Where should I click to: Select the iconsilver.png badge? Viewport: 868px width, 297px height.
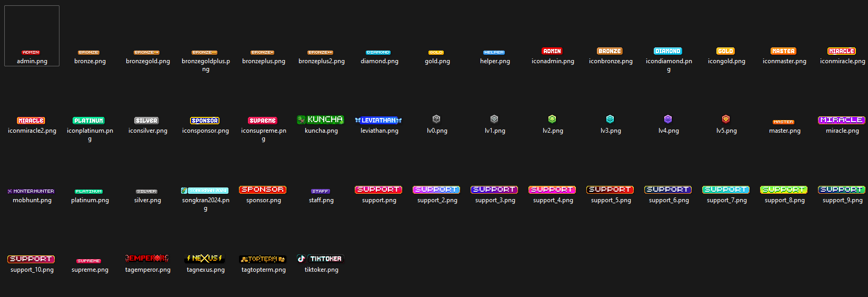coord(147,121)
